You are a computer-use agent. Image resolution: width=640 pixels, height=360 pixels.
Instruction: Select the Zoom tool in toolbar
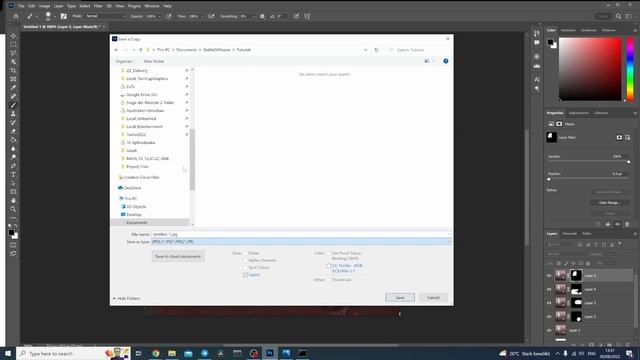(x=13, y=209)
